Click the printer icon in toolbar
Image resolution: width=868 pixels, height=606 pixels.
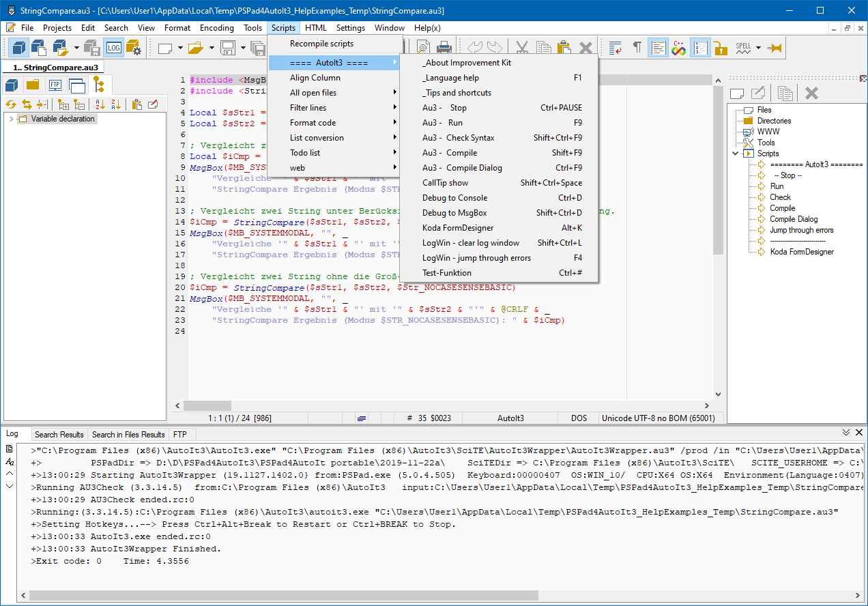(x=444, y=48)
